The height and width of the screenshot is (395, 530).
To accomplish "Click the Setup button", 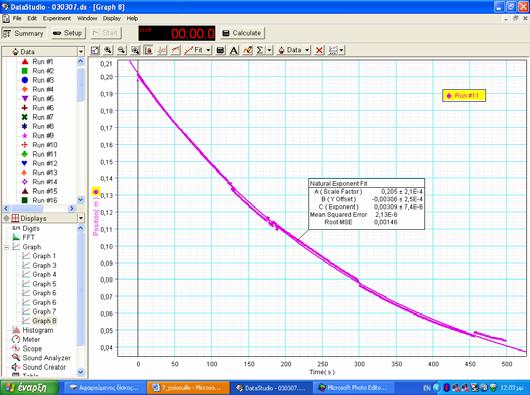I will click(68, 33).
